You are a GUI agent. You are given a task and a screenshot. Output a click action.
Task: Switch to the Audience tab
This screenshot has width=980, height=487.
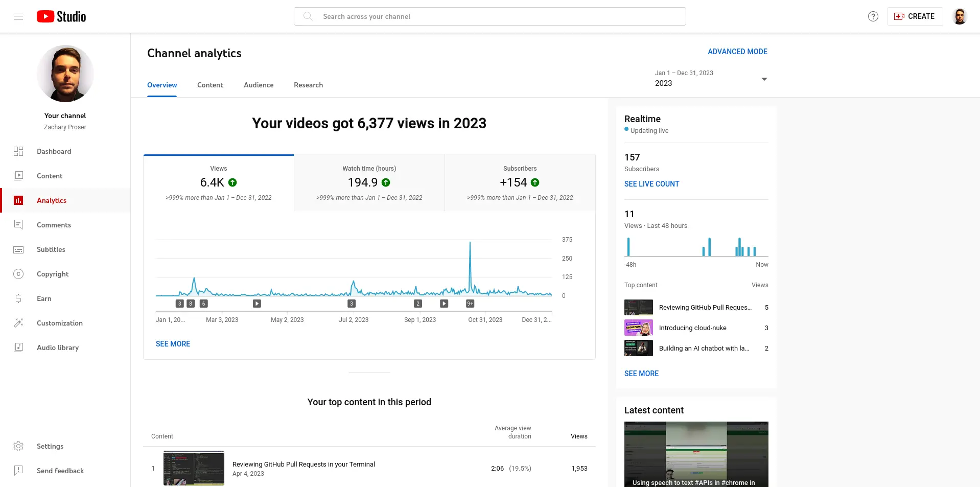258,85
